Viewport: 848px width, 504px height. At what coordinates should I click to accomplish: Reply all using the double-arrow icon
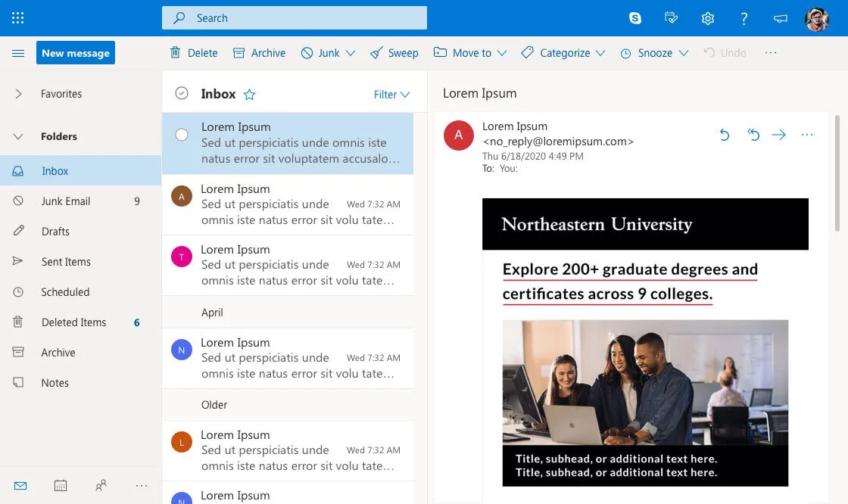pyautogui.click(x=753, y=135)
